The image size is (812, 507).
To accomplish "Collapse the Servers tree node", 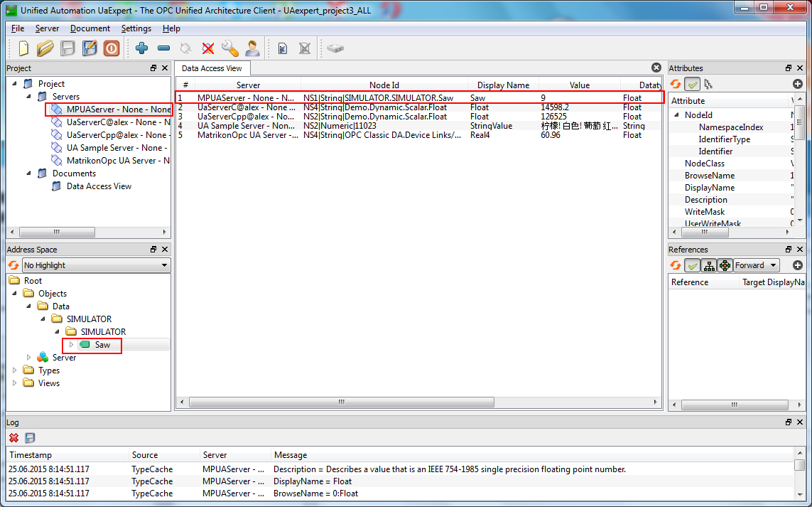I will point(29,97).
